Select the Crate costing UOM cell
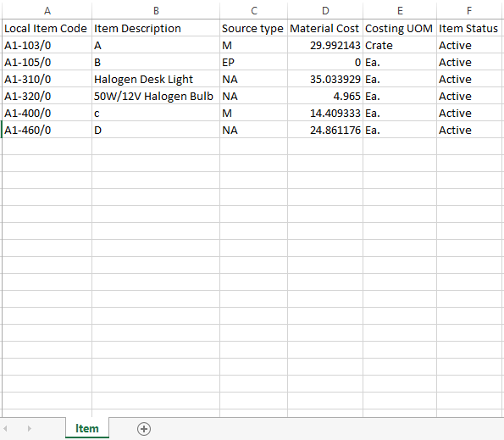Viewport: 504px width, 440px height. [400, 45]
